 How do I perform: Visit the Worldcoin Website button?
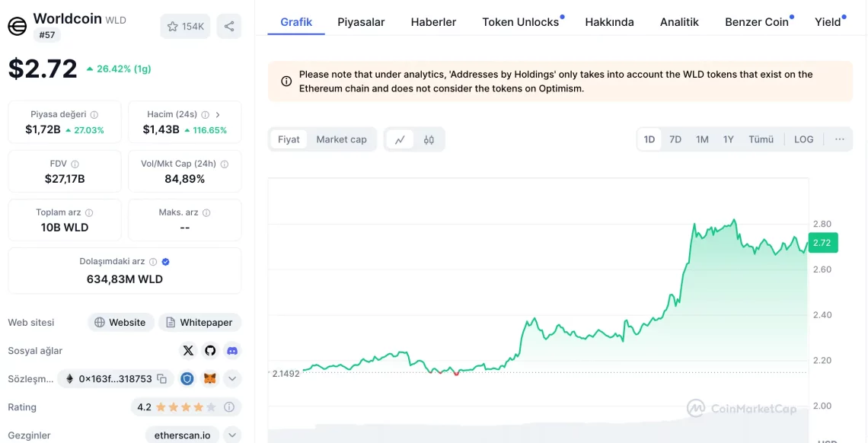[x=120, y=322]
